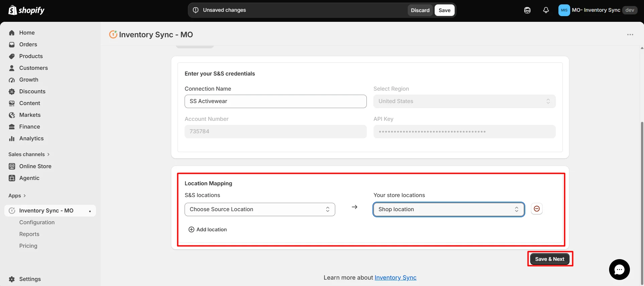Click the Save & Next button
Viewport: 644px width, 286px height.
pos(550,259)
